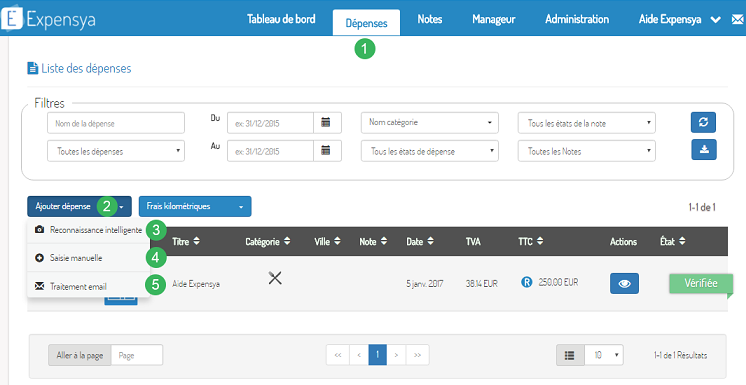
Task: Click the refresh filters button
Action: point(703,122)
